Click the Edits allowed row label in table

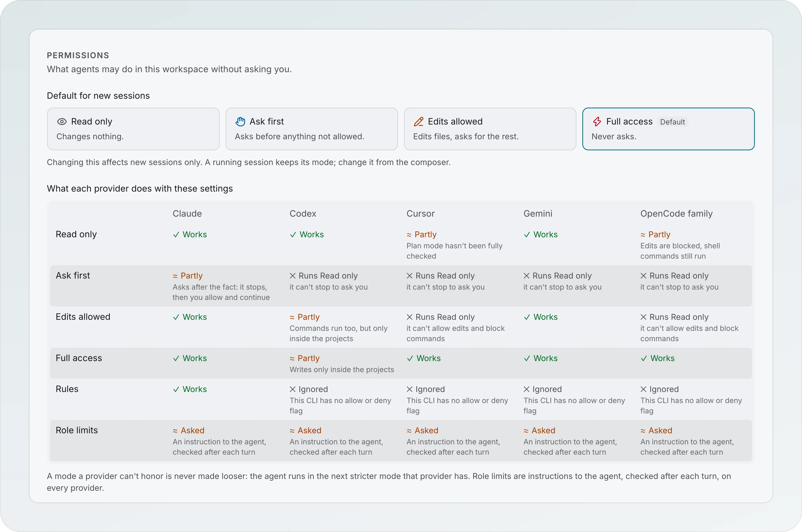pyautogui.click(x=83, y=317)
